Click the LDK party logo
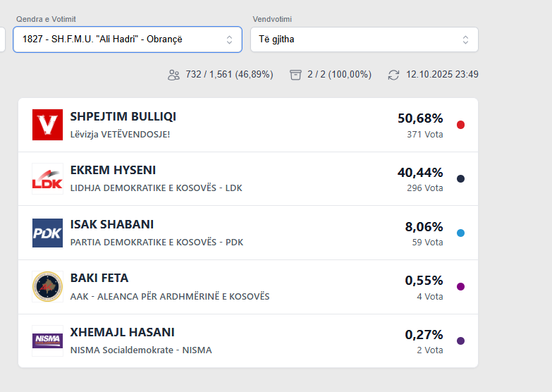The width and height of the screenshot is (552, 392). point(47,178)
